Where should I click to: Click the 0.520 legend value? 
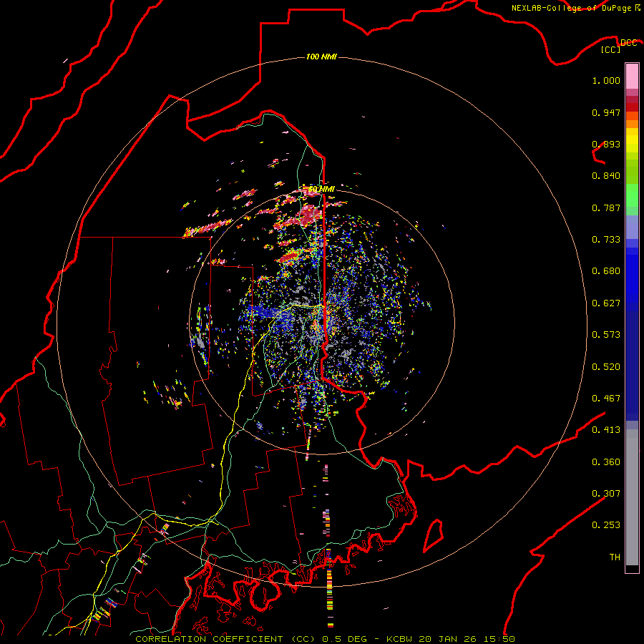click(x=606, y=367)
